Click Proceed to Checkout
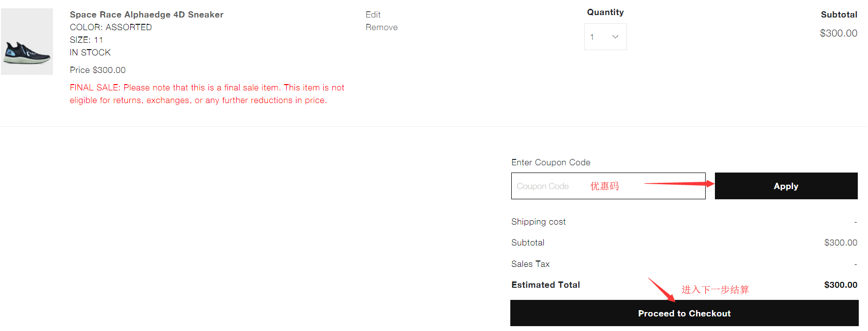Viewport: 868px width, 331px height. [x=684, y=314]
